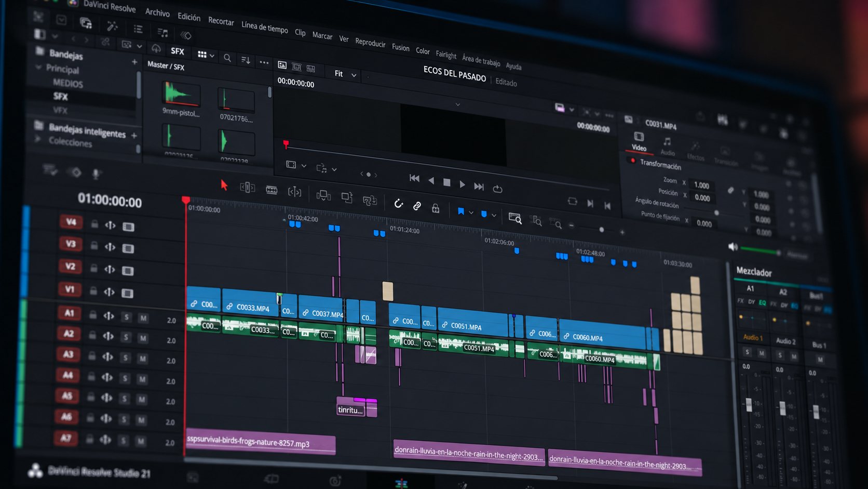Click the V3 track destination button

coord(71,244)
